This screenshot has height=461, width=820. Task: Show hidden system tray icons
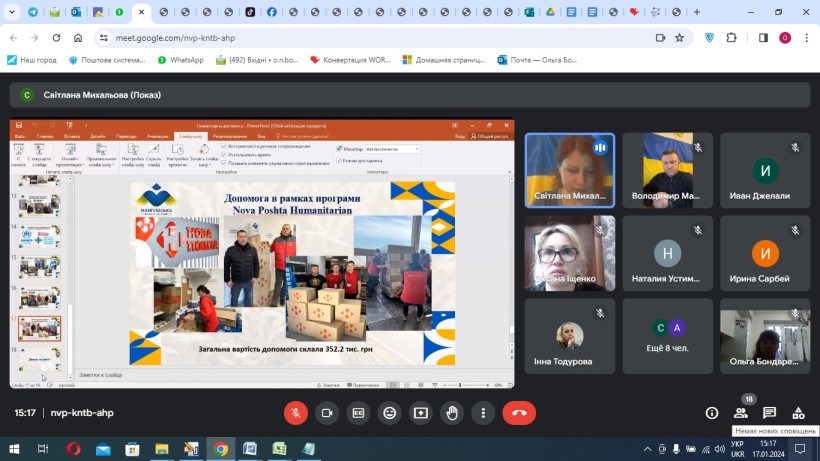point(647,449)
